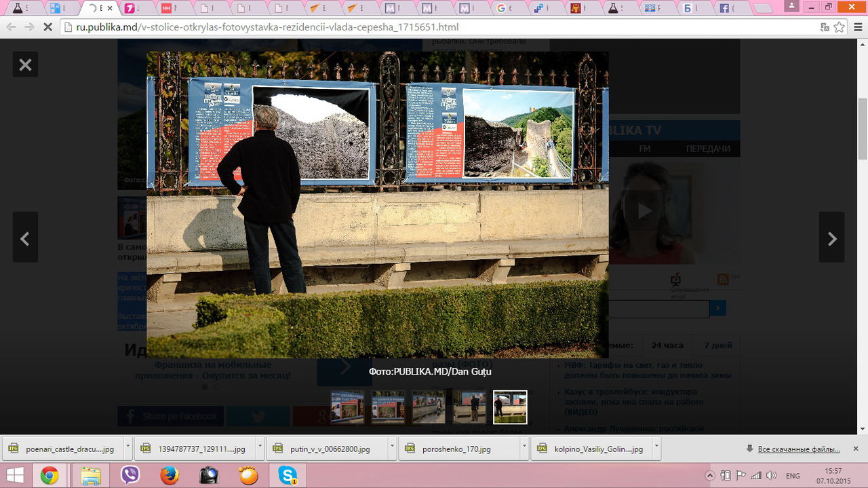868x488 pixels.
Task: Open the orange round app on the taskbar
Action: [x=248, y=475]
